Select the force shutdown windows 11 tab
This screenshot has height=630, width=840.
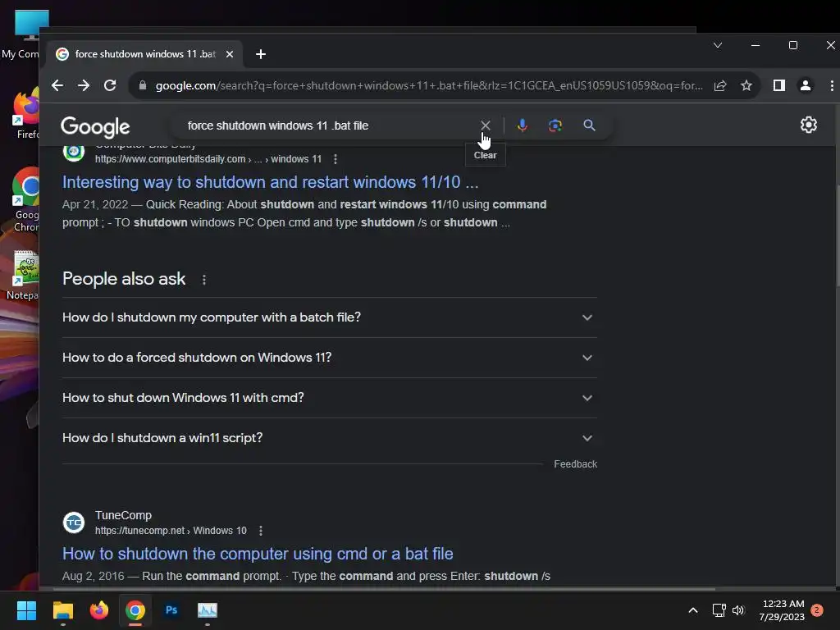(145, 54)
